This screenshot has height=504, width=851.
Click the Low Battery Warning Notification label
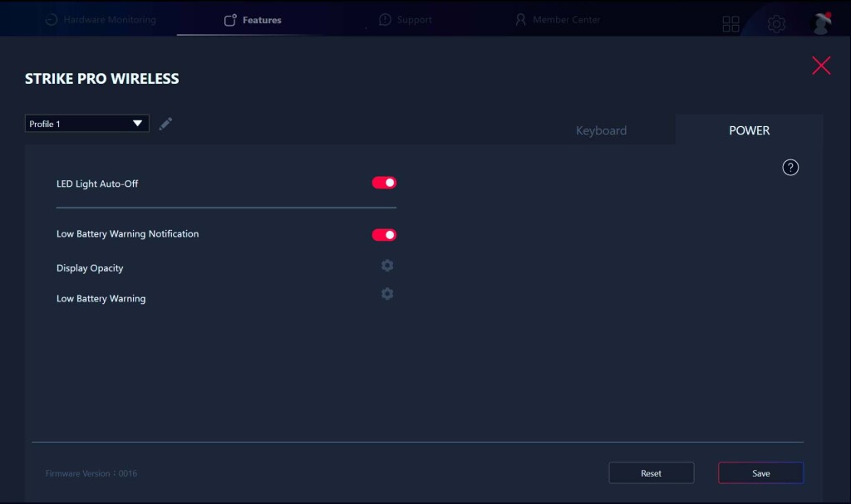(127, 234)
